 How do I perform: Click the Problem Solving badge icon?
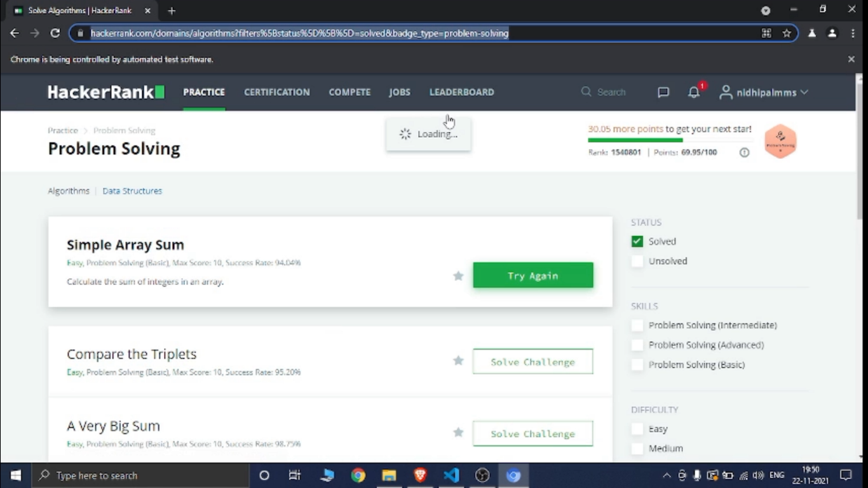click(780, 141)
